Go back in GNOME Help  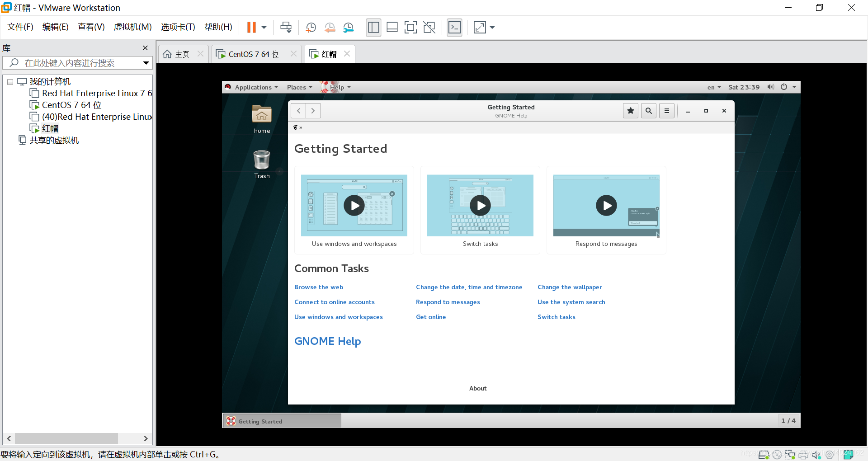298,111
